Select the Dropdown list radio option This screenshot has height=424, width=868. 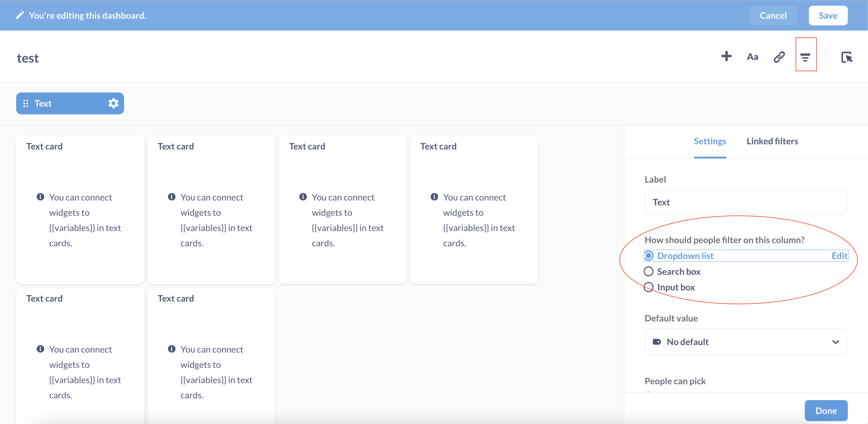[649, 256]
